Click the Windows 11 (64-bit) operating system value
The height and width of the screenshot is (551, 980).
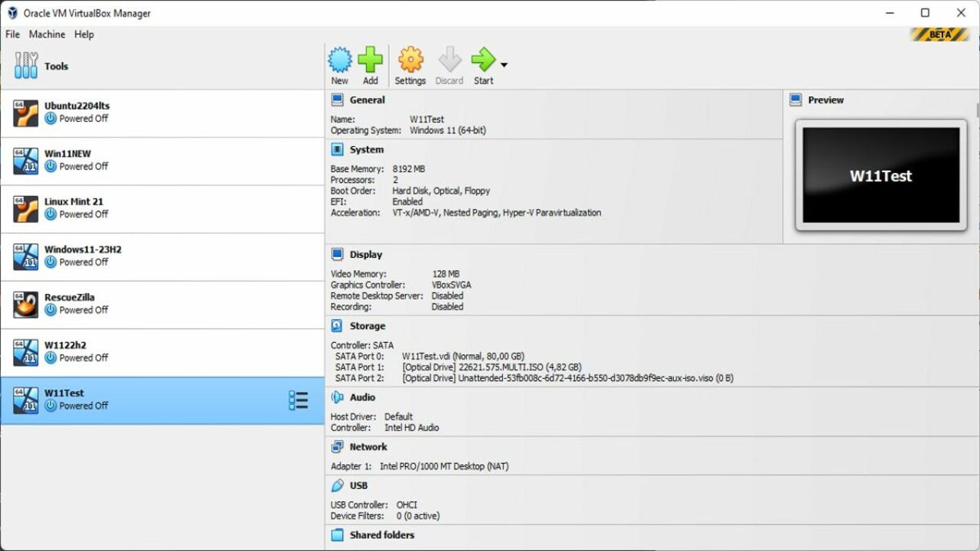point(448,130)
